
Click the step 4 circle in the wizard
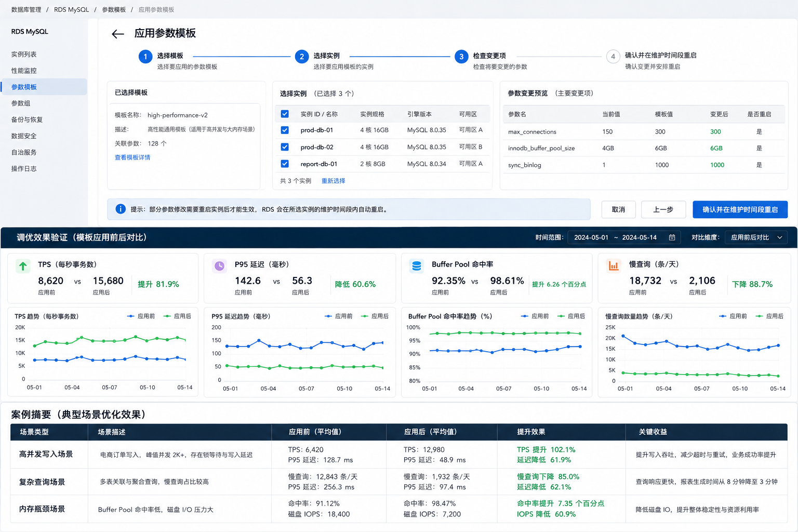[x=613, y=56]
